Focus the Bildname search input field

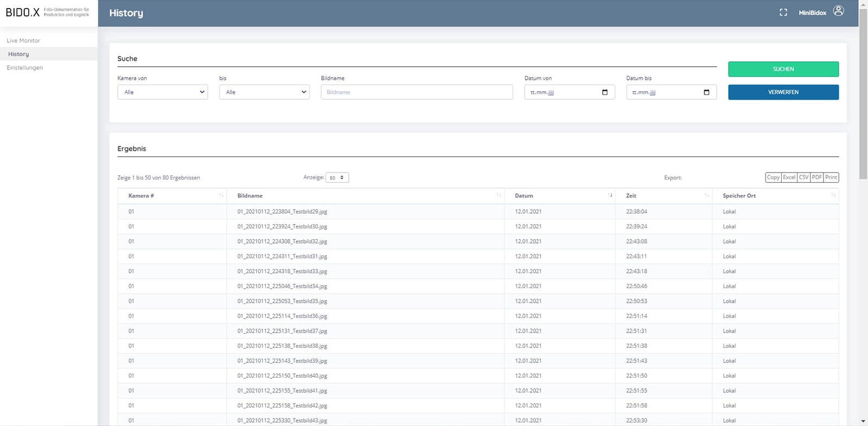pos(417,92)
